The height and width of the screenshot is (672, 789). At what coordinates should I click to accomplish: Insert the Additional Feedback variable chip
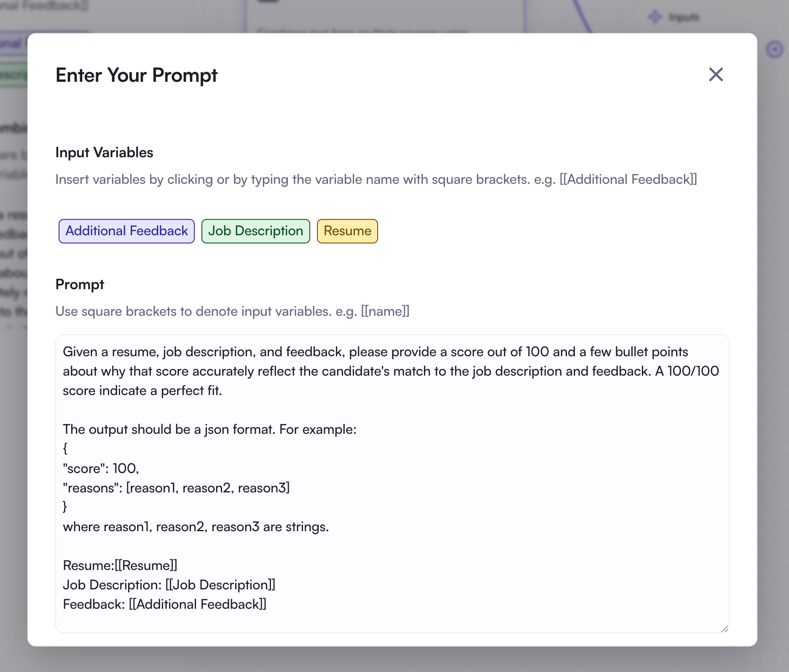126,231
